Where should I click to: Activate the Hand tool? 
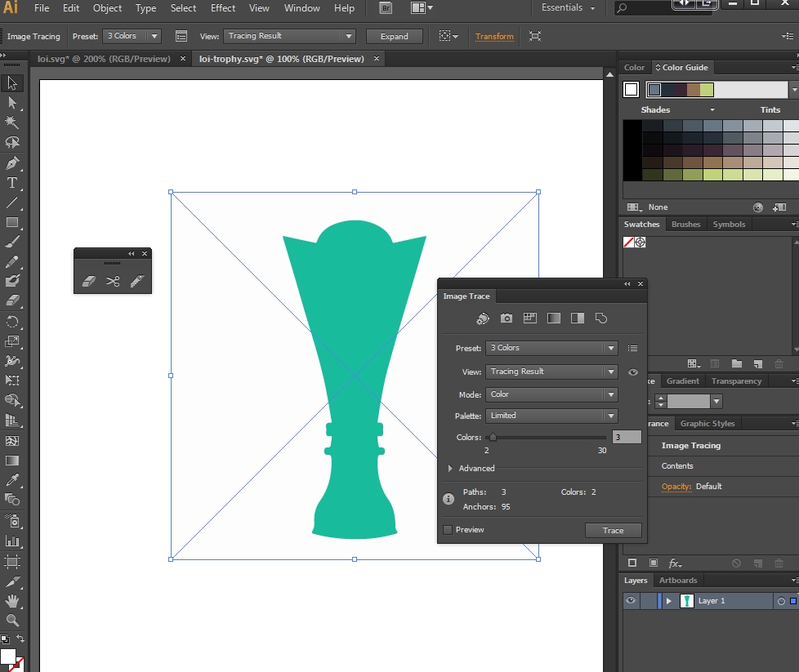[x=12, y=601]
